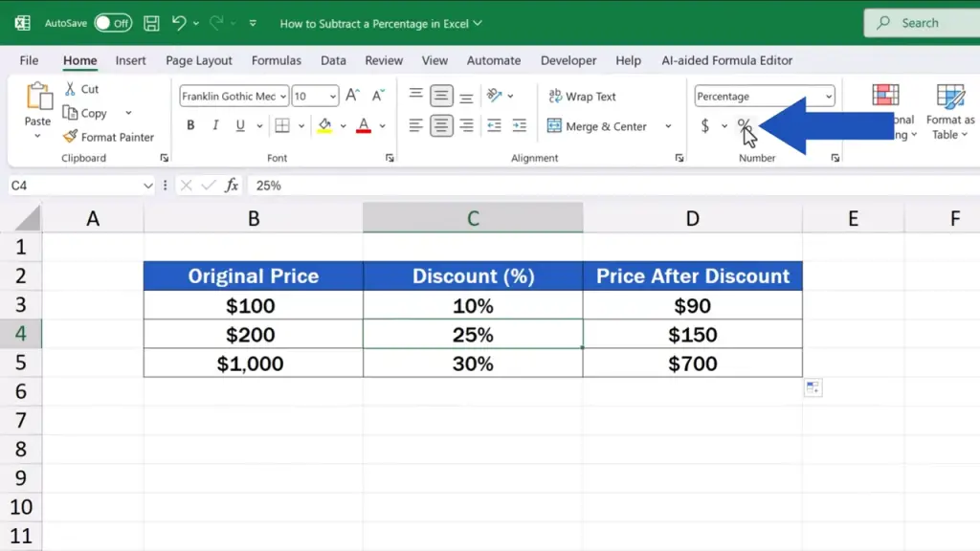Click Accounting Number Format dollar sign

(x=705, y=126)
